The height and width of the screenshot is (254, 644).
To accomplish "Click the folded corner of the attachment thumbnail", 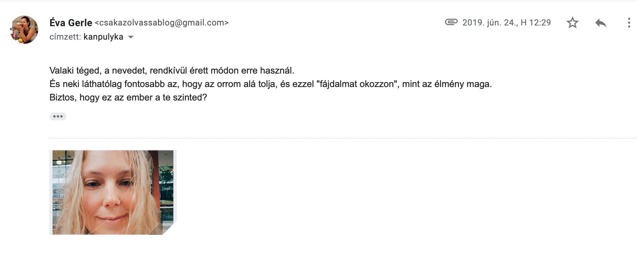I will coord(169,229).
